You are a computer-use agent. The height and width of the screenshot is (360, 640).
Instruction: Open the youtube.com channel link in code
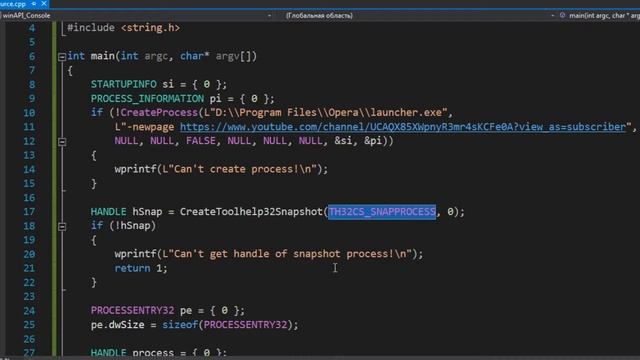(403, 127)
